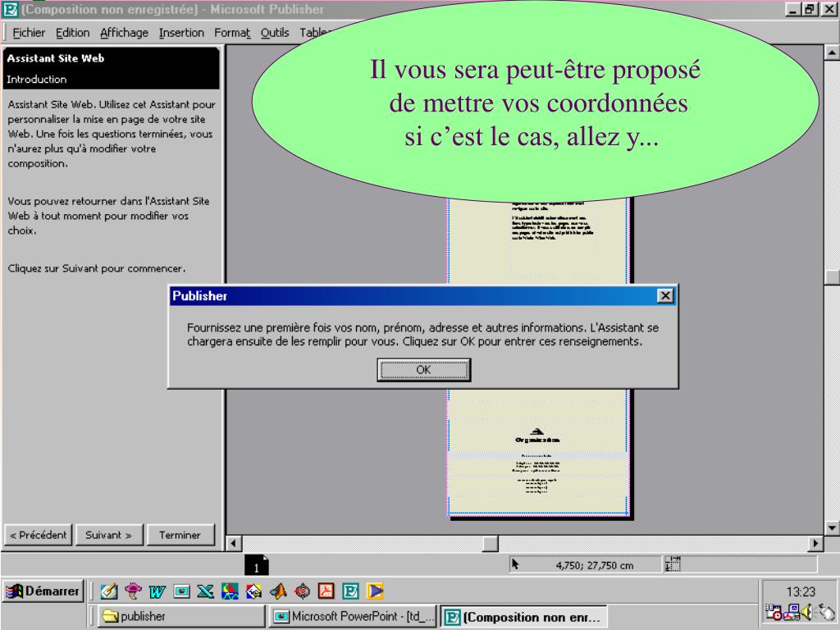
Task: Launch the notepad-with-pencil quick launch icon
Action: 109,591
